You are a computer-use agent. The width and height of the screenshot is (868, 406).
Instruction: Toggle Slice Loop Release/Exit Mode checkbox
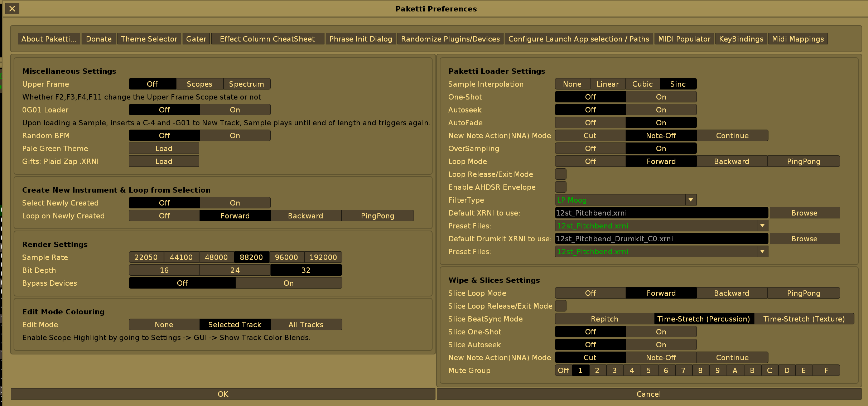tap(560, 306)
